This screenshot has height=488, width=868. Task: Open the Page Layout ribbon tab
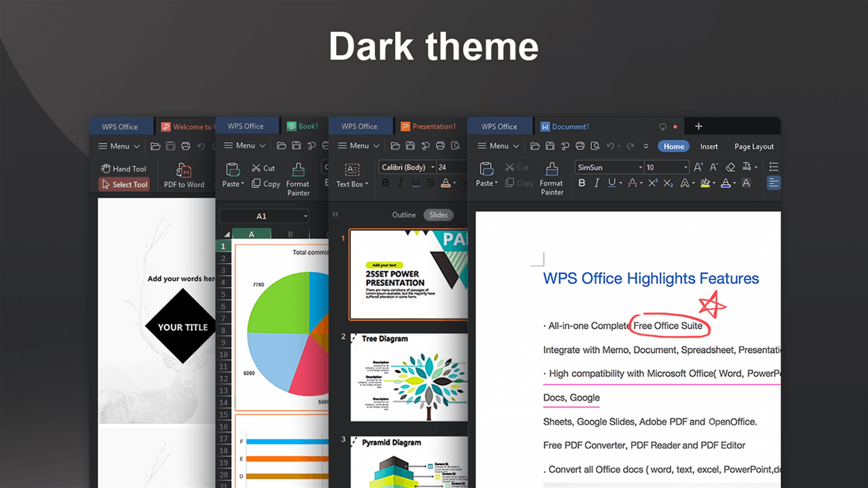point(754,146)
